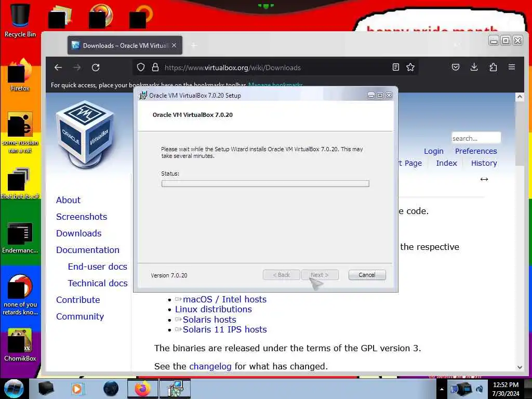
Task: Click the Login link
Action: tap(434, 151)
